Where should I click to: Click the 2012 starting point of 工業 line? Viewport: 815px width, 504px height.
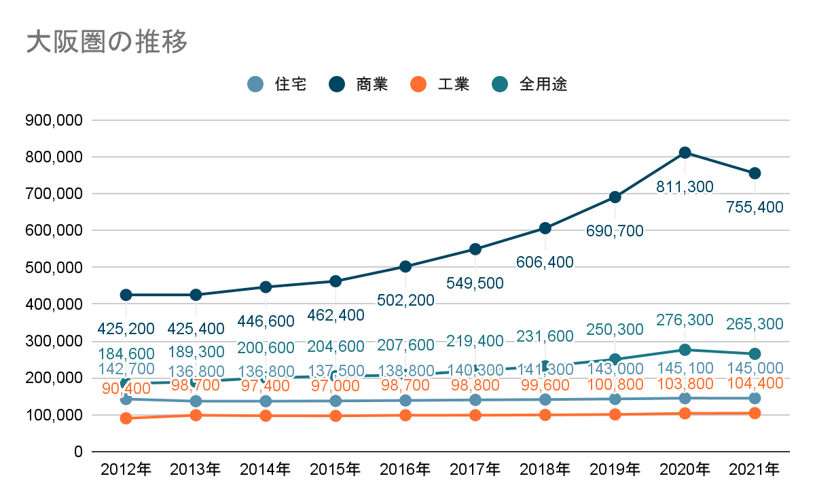pyautogui.click(x=127, y=419)
